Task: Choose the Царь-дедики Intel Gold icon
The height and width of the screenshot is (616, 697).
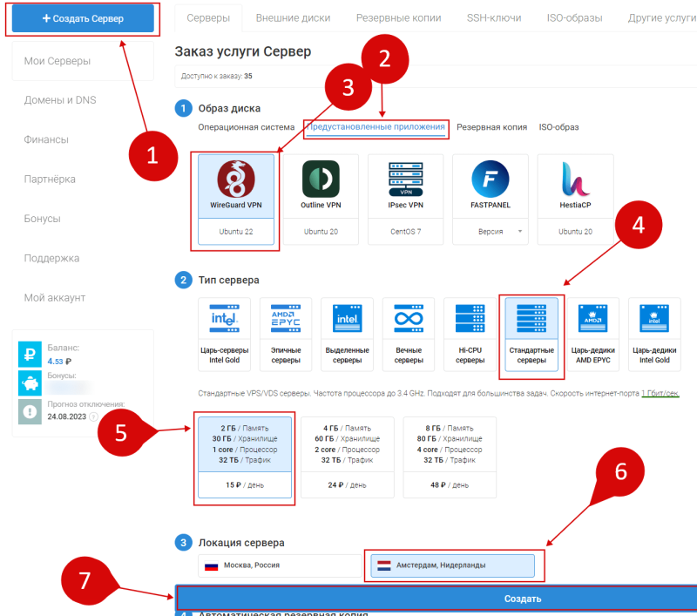Action: coord(654,318)
